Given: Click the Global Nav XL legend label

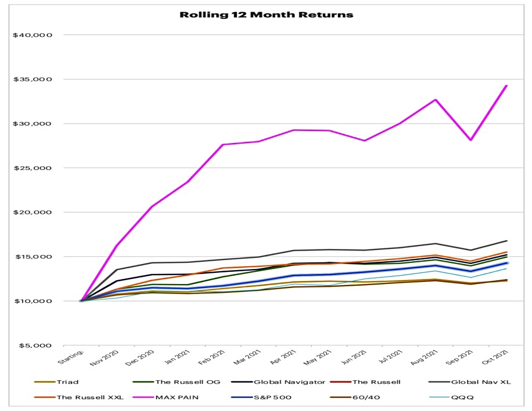Looking at the screenshot, I should coord(481,382).
